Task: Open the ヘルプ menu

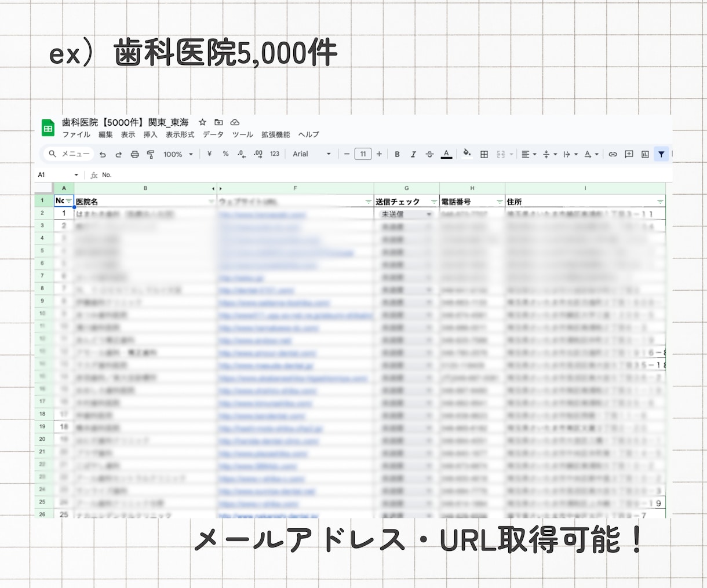Action: [x=308, y=134]
